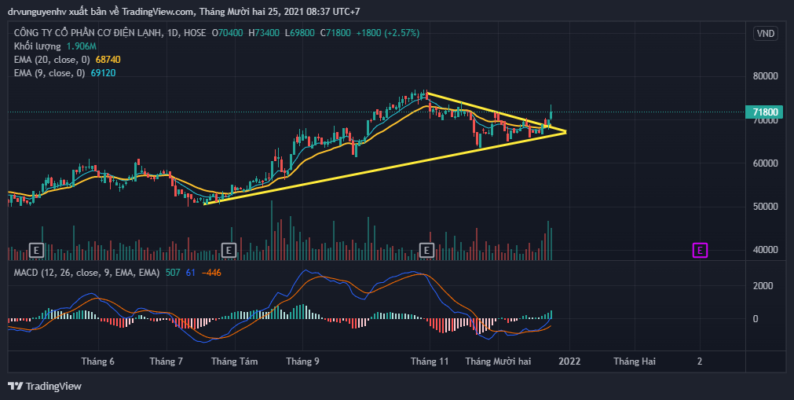Click the VND currency label
The width and height of the screenshot is (794, 400).
[765, 33]
